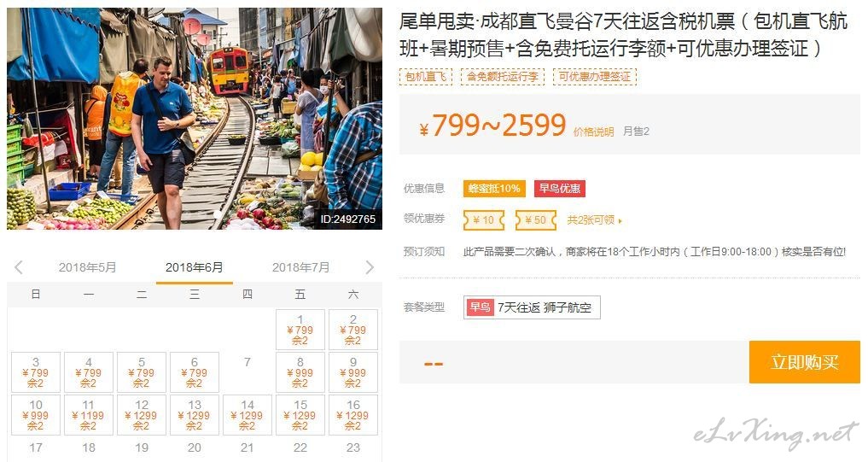Go to previous month with left arrow
The height and width of the screenshot is (462, 868).
(x=19, y=267)
